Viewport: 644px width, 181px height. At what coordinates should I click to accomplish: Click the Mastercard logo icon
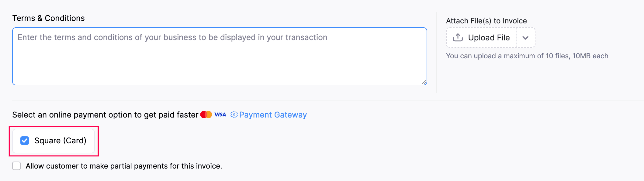(206, 114)
